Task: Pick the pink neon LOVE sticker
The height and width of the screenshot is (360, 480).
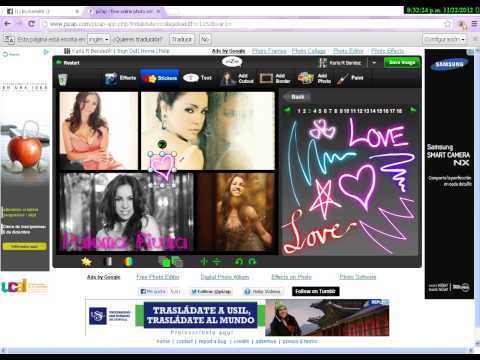Action: pos(378,134)
